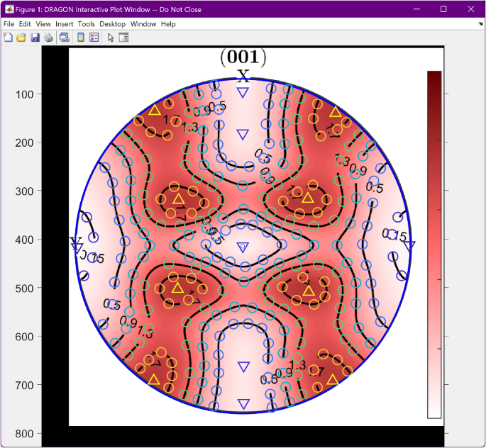Minimize the DRAGON plot window

click(416, 9)
